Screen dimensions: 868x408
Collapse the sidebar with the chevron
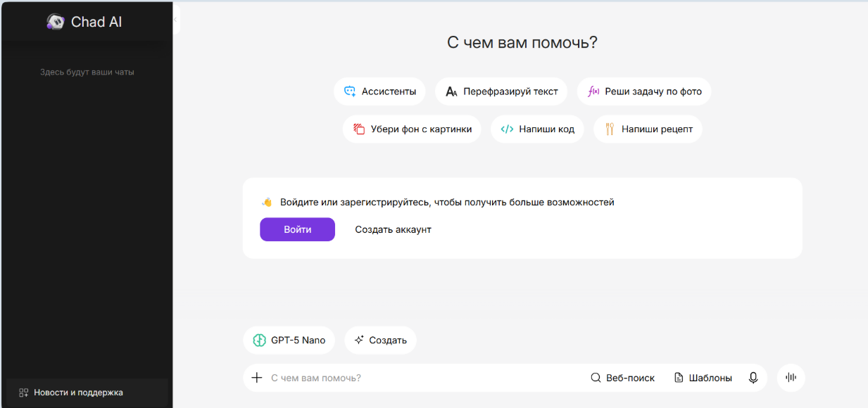[x=175, y=20]
